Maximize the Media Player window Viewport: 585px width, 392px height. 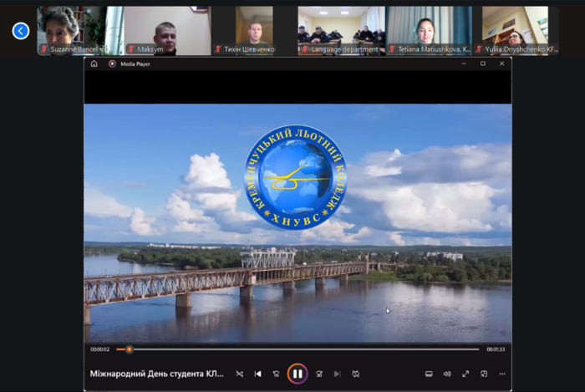click(482, 64)
